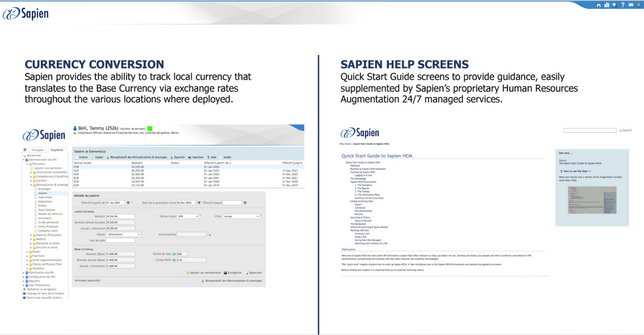Click the Enregistrer save button
This screenshot has width=644, height=335.
[x=233, y=273]
